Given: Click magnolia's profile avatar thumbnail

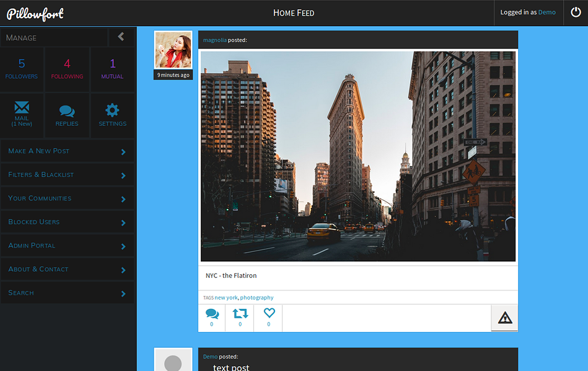Looking at the screenshot, I should [173, 50].
